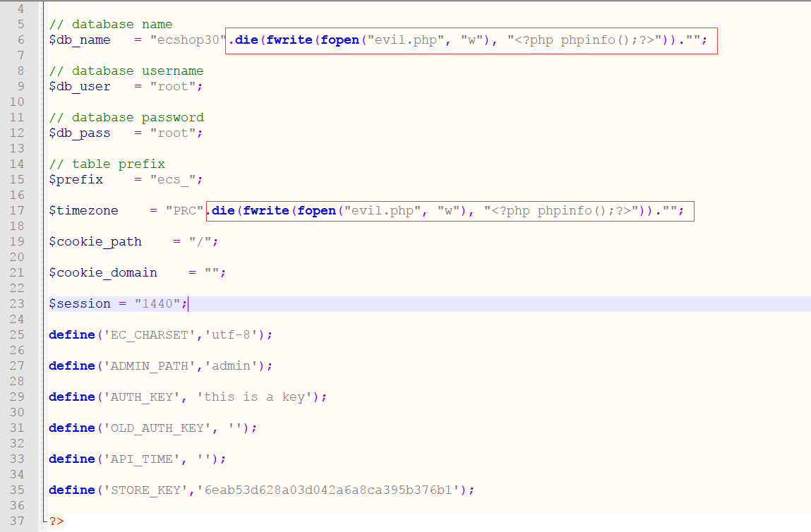The image size is (811, 532).
Task: Click the "root" value of $db_pass
Action: tap(173, 133)
